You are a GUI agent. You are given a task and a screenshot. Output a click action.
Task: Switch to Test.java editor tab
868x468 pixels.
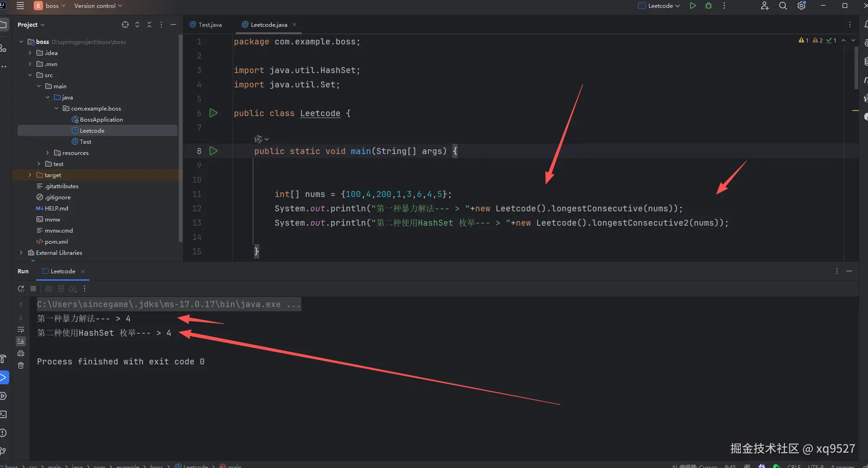coord(206,25)
